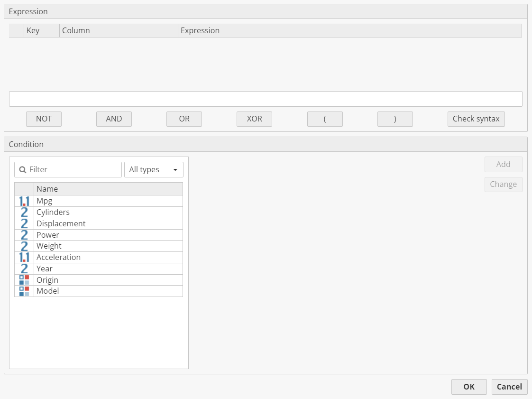Insert the XOR operator
The height and width of the screenshot is (399, 532).
[x=254, y=119]
